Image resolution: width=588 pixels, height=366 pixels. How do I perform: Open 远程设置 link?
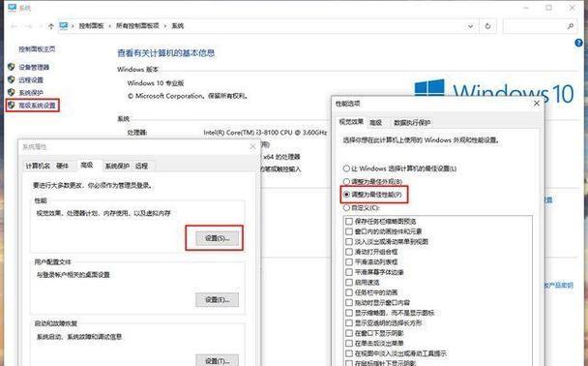pos(31,80)
